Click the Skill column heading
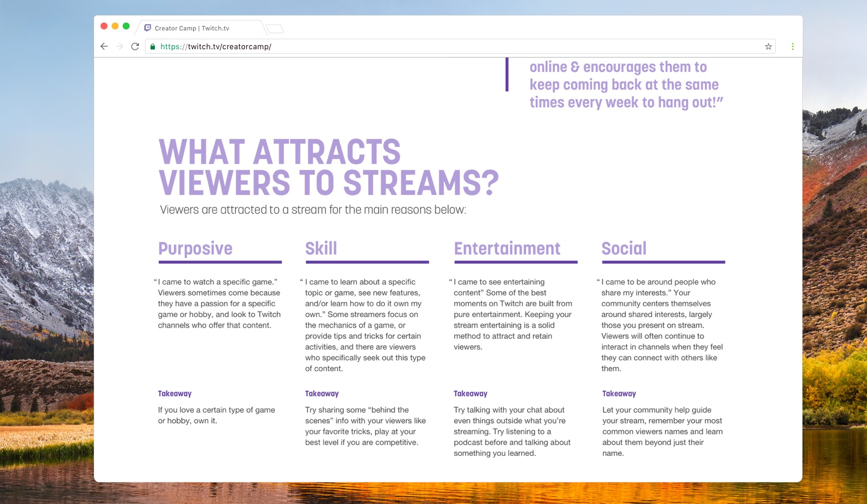This screenshot has height=504, width=867. coord(321,248)
